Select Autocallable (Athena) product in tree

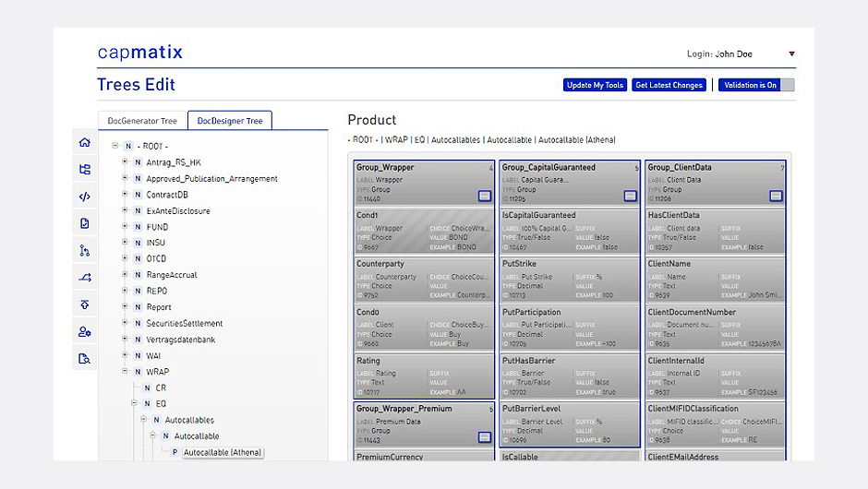(223, 452)
